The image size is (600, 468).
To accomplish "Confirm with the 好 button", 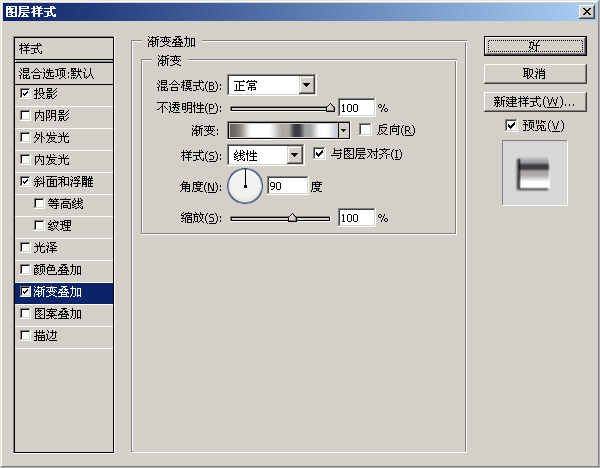I will tap(535, 46).
